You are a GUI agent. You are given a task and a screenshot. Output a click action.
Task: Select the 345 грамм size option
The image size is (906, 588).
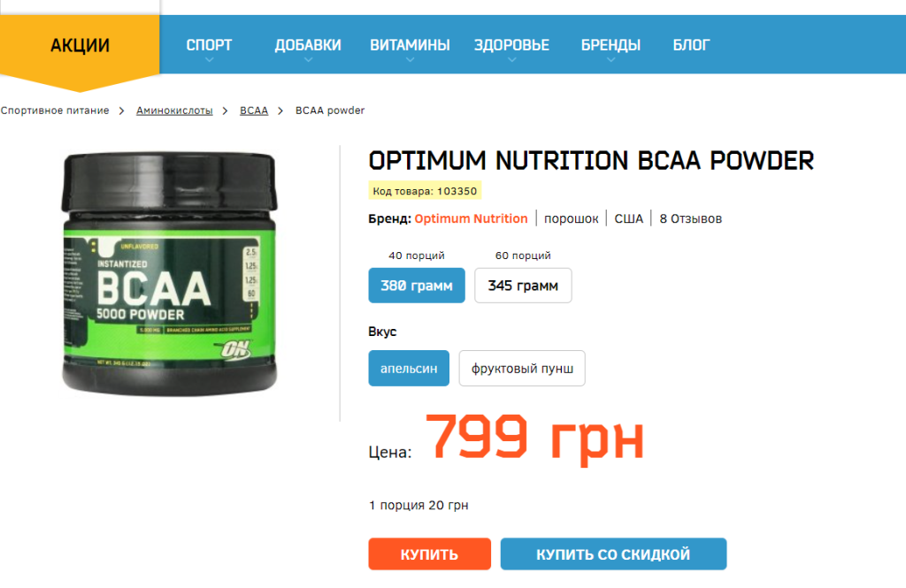pos(523,286)
